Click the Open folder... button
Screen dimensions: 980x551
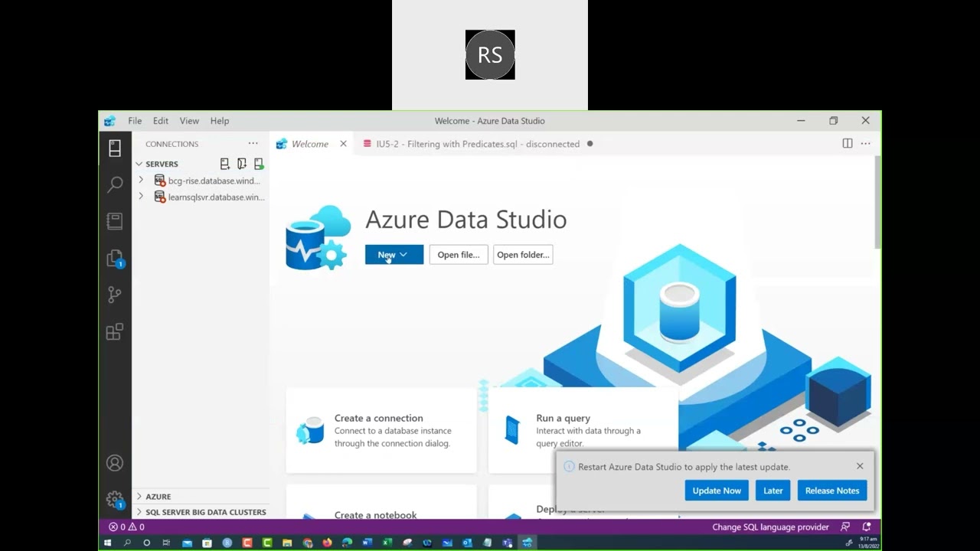tap(523, 255)
